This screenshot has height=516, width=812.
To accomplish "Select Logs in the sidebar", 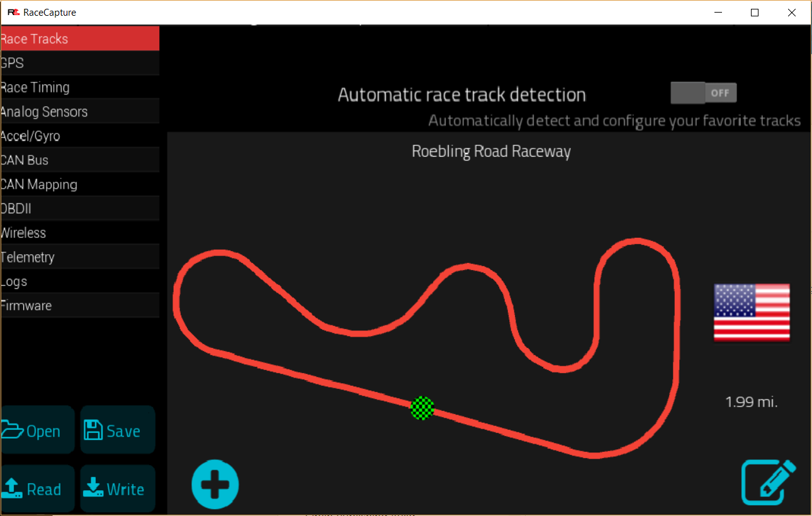I will [x=79, y=281].
